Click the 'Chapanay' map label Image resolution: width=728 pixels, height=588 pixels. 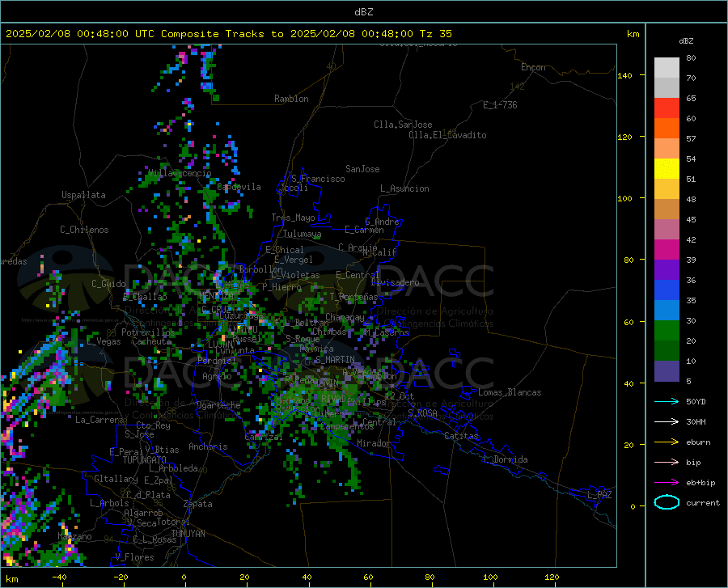click(345, 317)
